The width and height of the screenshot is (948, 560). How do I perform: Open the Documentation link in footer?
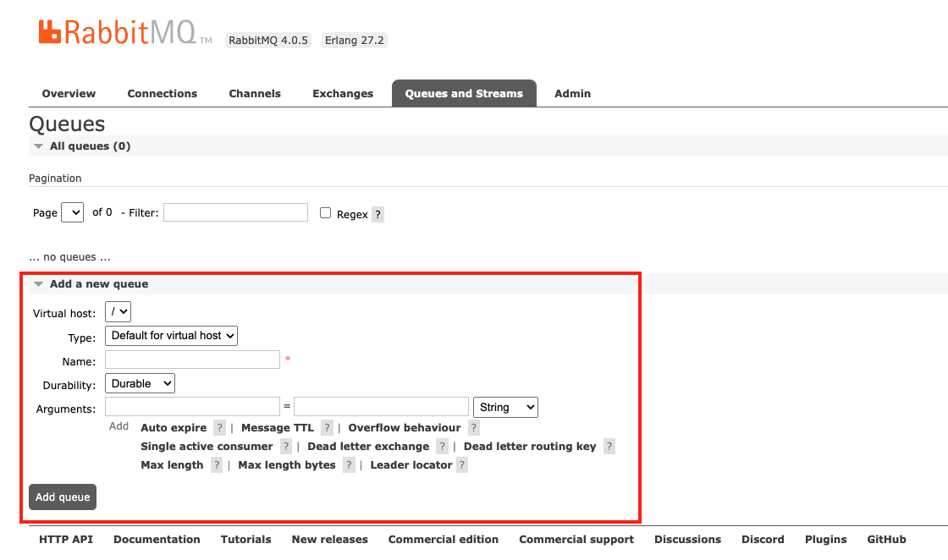tap(157, 540)
